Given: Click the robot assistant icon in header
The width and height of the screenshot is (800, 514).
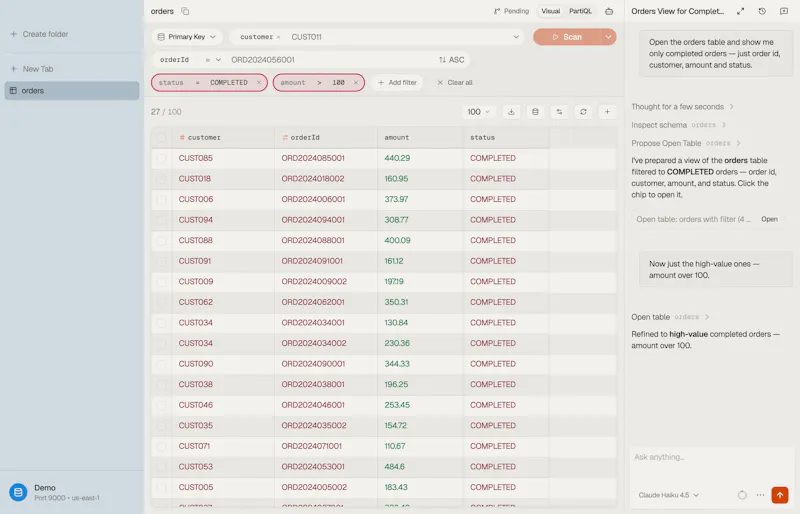Looking at the screenshot, I should click(x=609, y=11).
